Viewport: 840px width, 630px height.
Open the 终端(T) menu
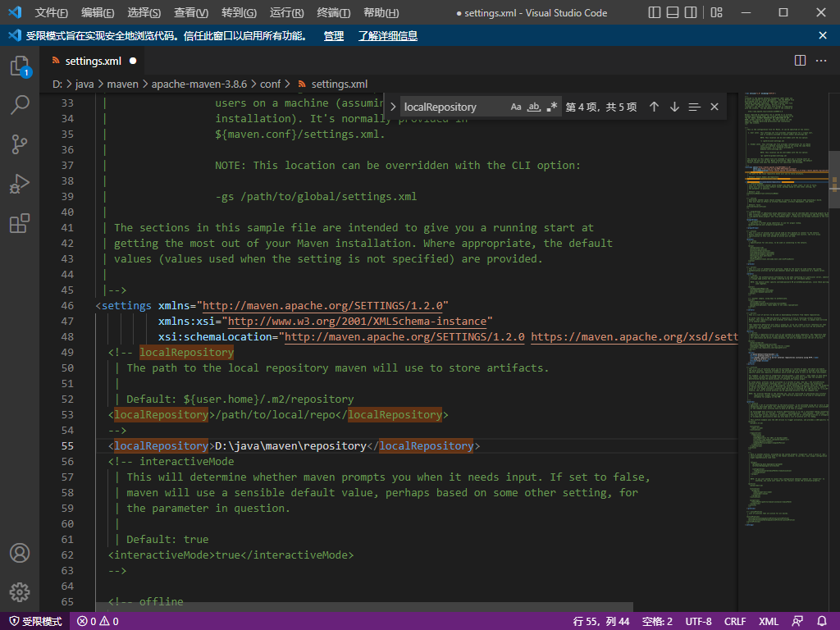(x=333, y=12)
